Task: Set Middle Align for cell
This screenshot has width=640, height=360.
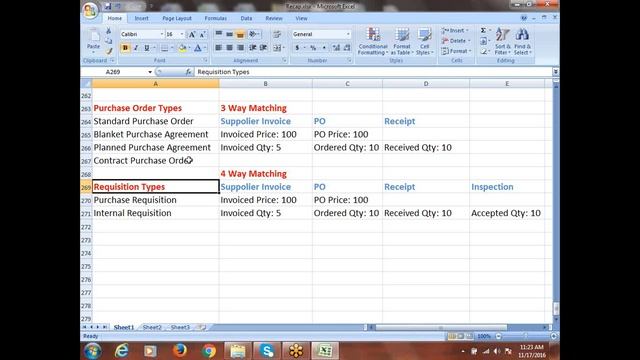Action: [x=229, y=34]
